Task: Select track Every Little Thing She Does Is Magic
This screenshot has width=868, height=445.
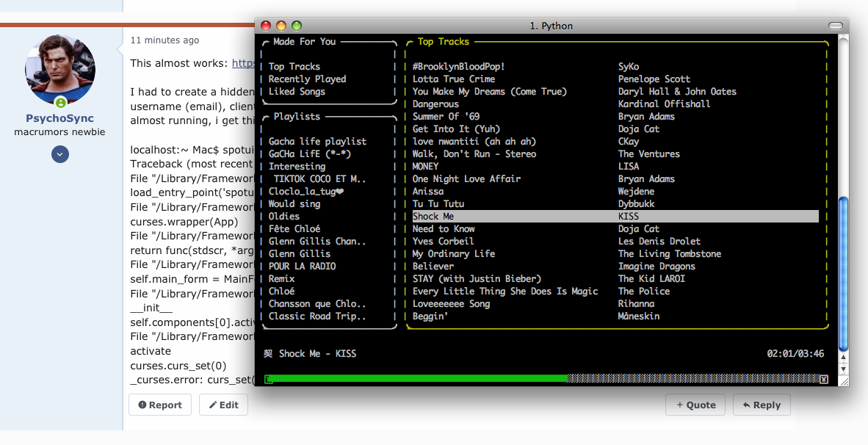Action: (504, 291)
